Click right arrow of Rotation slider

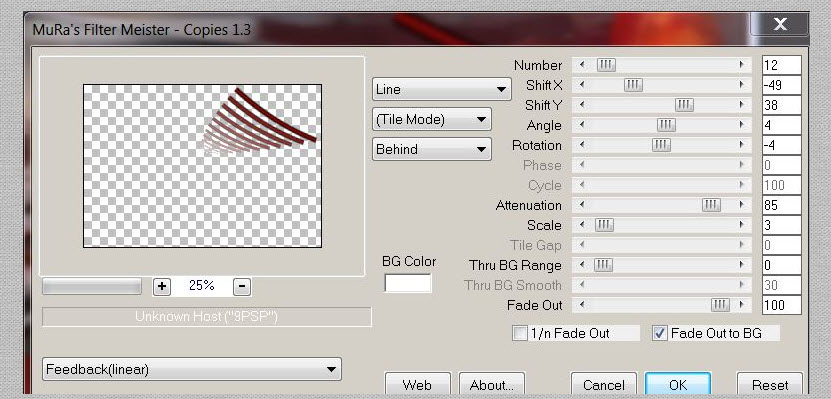[741, 145]
